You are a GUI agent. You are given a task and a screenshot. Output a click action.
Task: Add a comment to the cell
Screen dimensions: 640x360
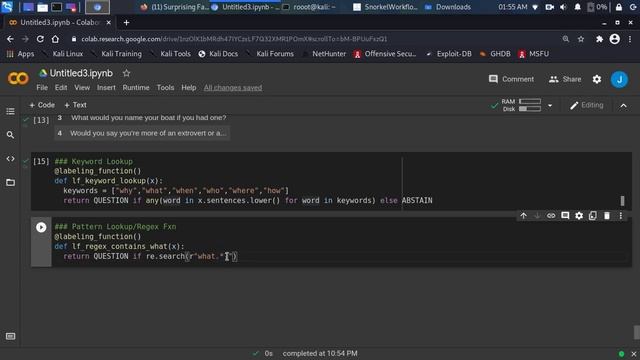coord(565,216)
